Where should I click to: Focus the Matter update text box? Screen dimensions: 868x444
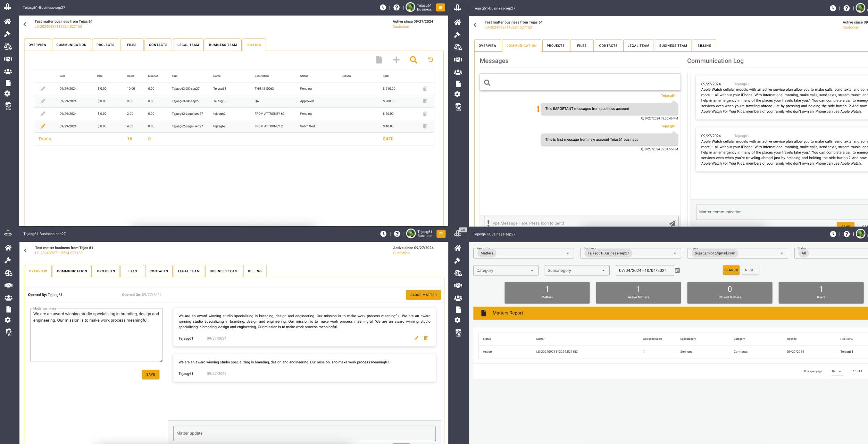(x=304, y=433)
